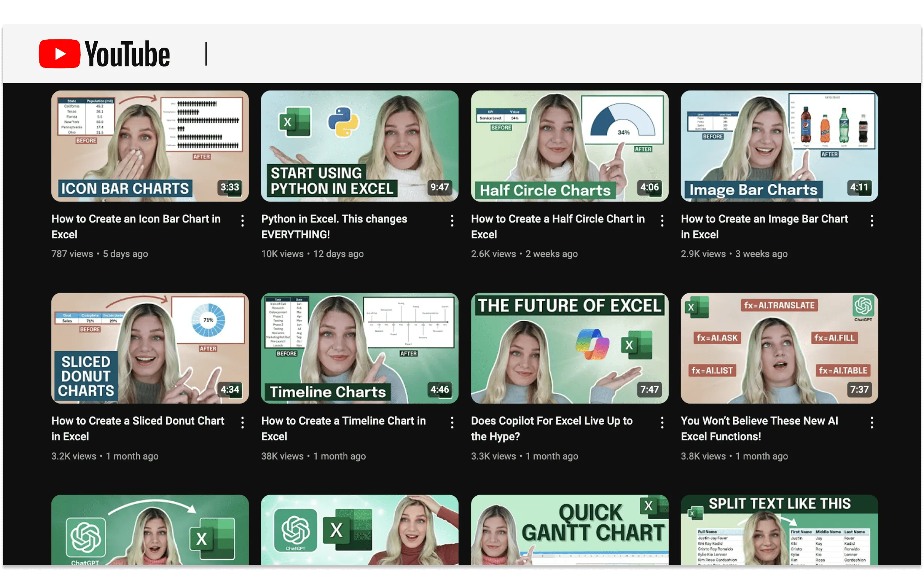The width and height of the screenshot is (924, 571).
Task: Click the 9:47 duration badge
Action: (x=440, y=187)
